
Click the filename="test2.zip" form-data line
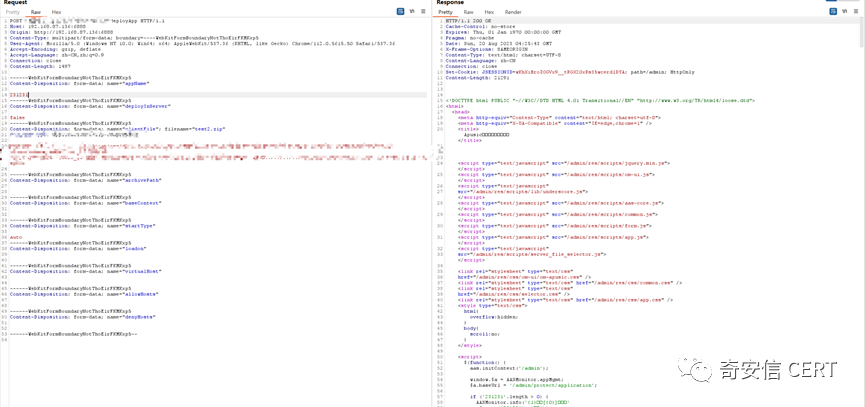point(118,128)
